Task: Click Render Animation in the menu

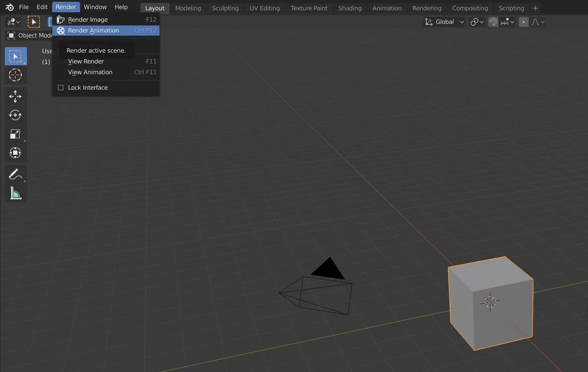Action: click(93, 30)
